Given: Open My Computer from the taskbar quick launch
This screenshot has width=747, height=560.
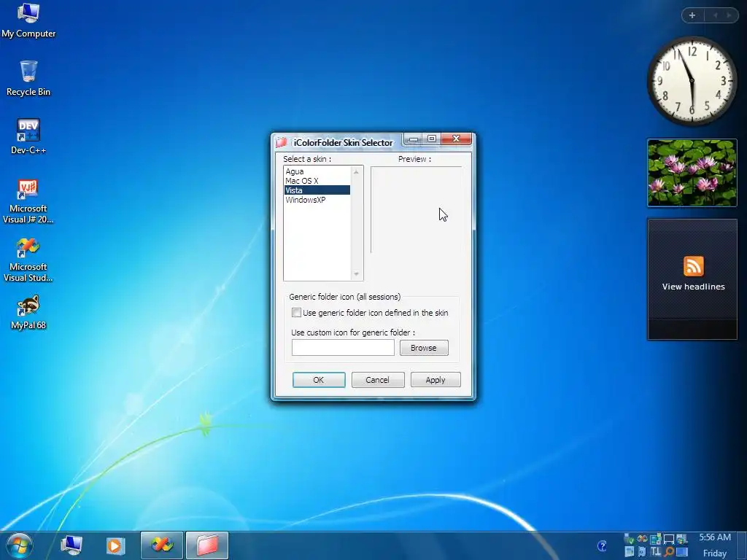Looking at the screenshot, I should point(71,545).
